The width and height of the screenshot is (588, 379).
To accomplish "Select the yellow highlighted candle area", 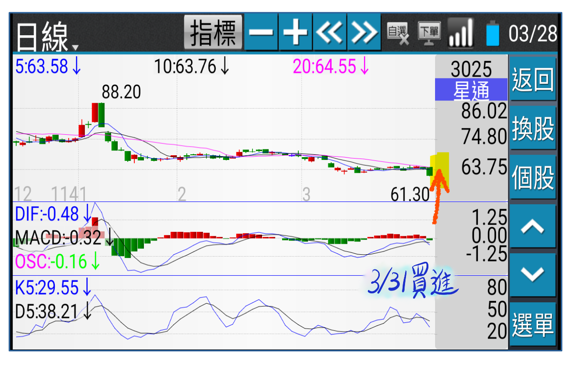I will (x=440, y=171).
